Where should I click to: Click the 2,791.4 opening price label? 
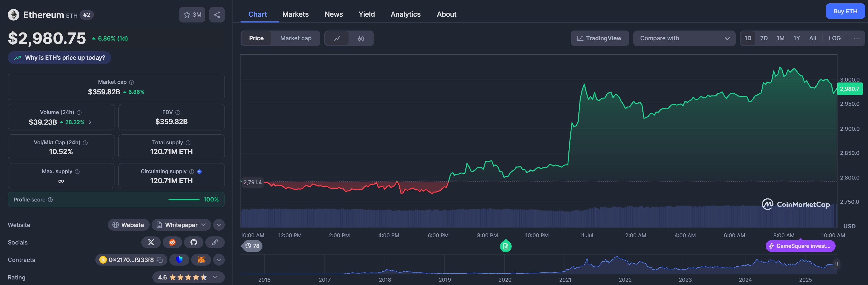coord(252,183)
